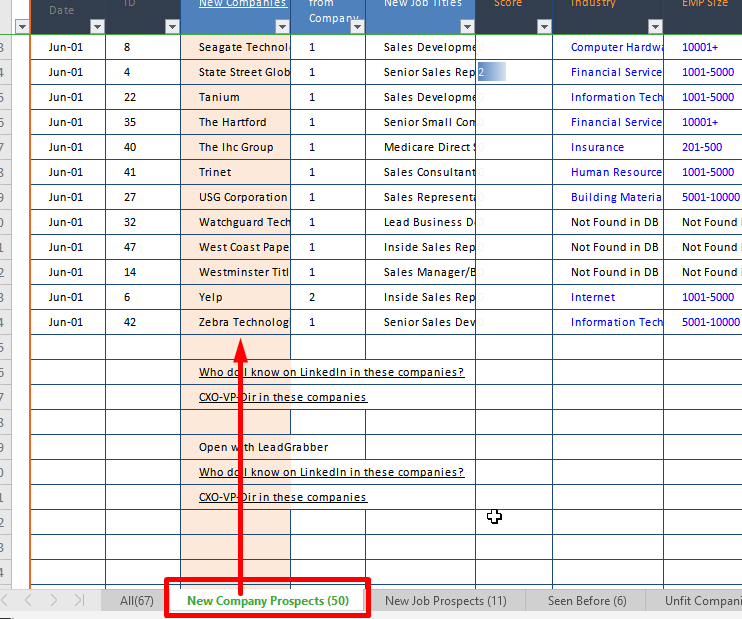Open Insurance industry link
The image size is (742, 619).
[x=597, y=147]
